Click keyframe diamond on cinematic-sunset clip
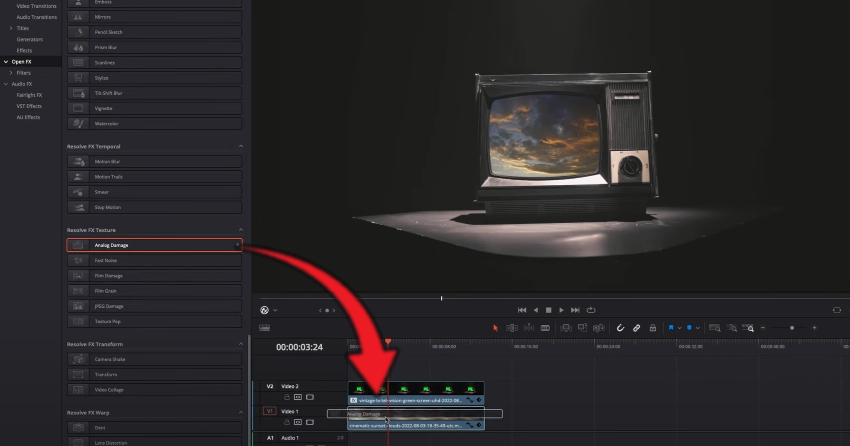The height and width of the screenshot is (446, 850). [479, 425]
